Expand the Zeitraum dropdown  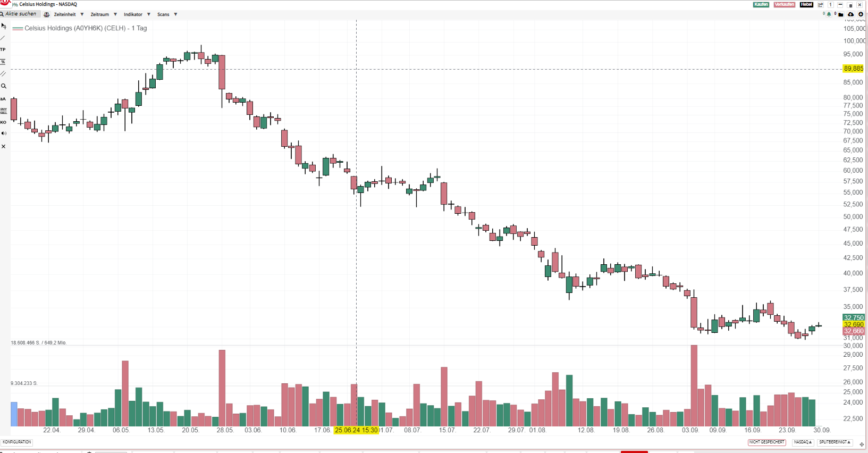click(104, 14)
